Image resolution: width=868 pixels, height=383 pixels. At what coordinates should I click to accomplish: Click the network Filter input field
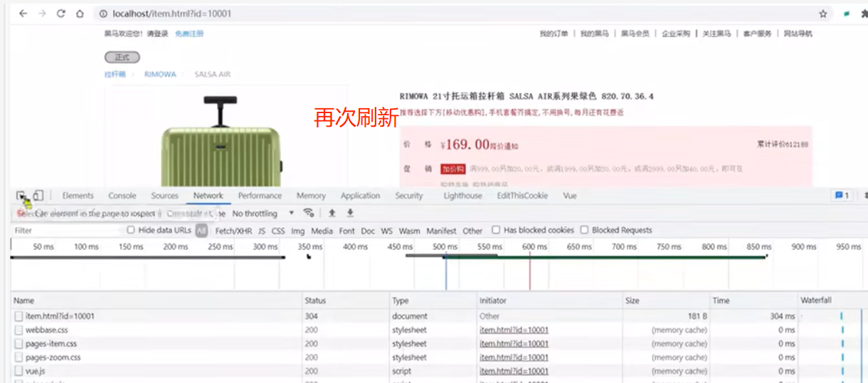coord(66,230)
